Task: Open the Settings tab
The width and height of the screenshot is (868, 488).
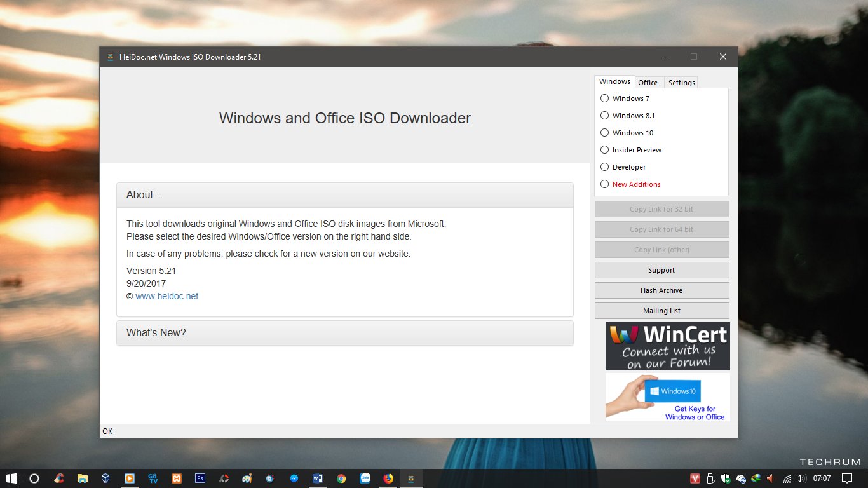Action: click(x=681, y=83)
